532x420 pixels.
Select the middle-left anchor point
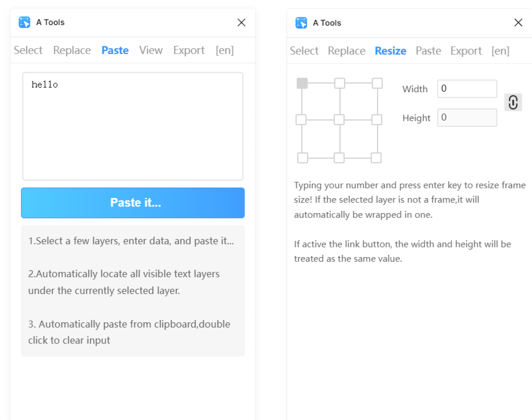coord(301,120)
